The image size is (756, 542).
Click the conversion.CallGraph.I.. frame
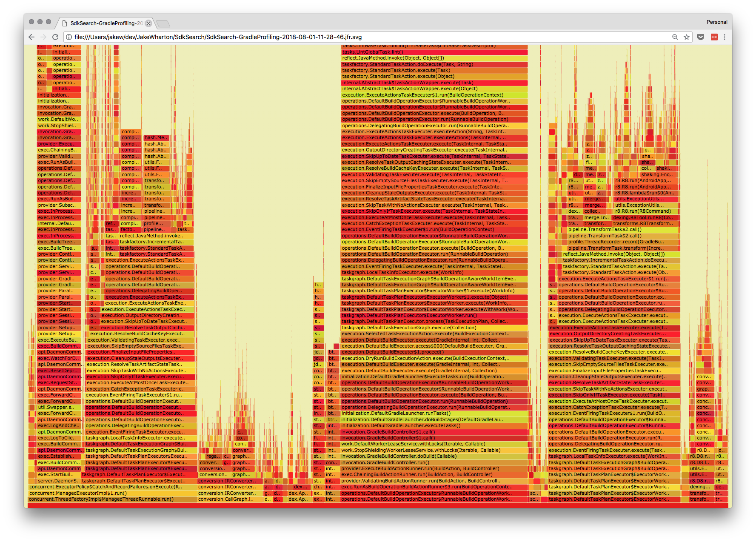(230, 499)
